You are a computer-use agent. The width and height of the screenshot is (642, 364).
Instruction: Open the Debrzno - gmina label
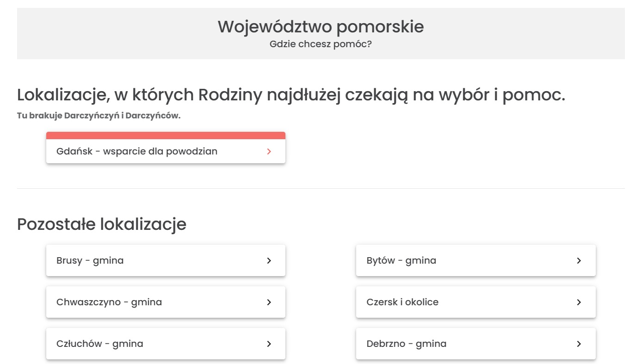406,344
